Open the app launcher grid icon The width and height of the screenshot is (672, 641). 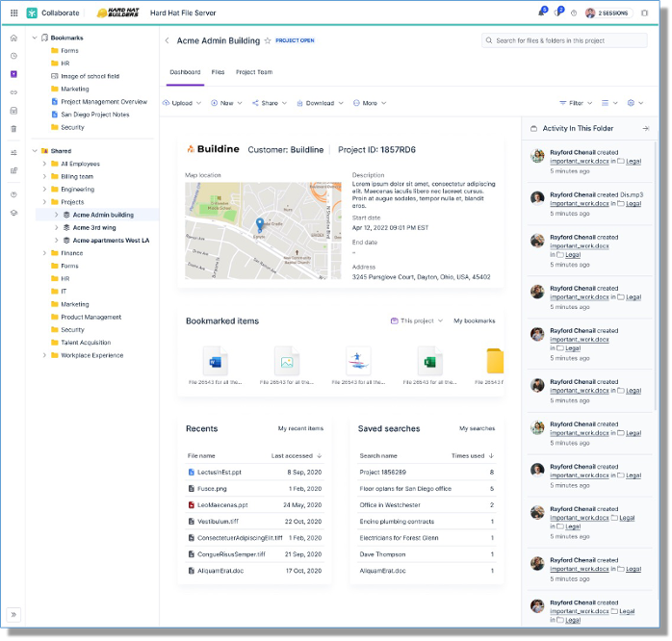pos(13,13)
